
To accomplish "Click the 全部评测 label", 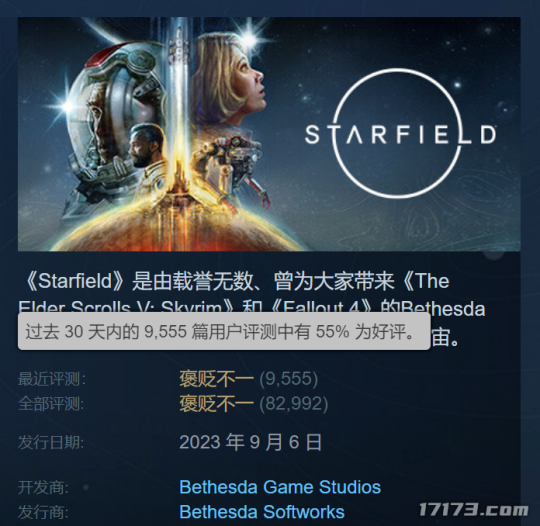I will tap(51, 403).
